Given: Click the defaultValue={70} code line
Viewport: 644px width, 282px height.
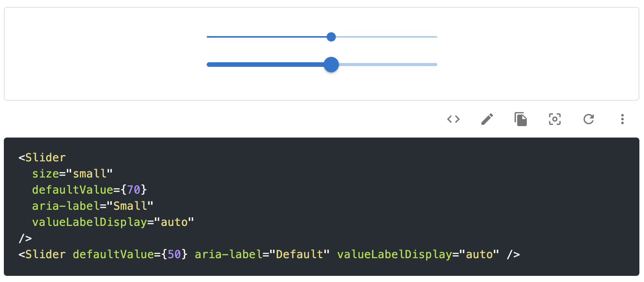Looking at the screenshot, I should click(x=89, y=190).
